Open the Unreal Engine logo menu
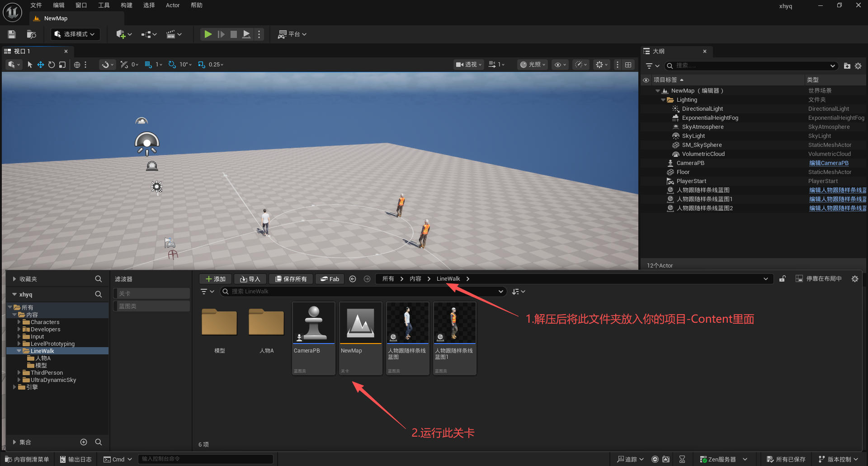Screen dimensions: 868x466 click(12, 12)
